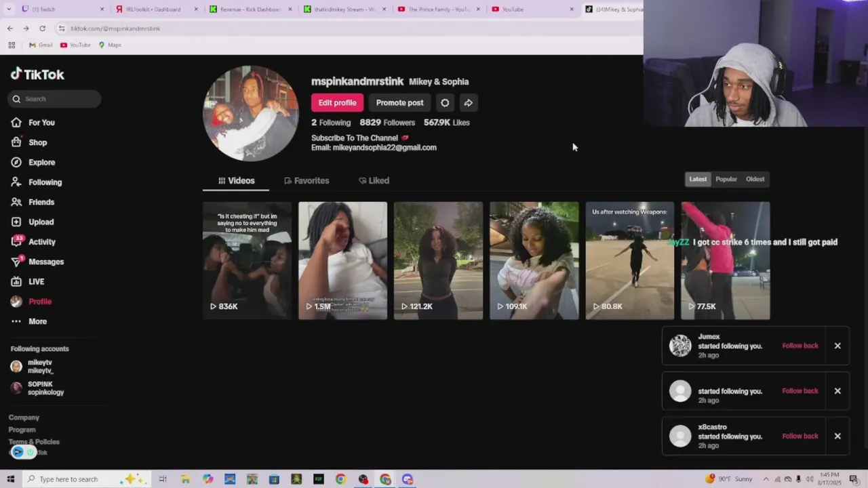The image size is (868, 488).
Task: Open the video with 836K views
Action: click(x=247, y=260)
